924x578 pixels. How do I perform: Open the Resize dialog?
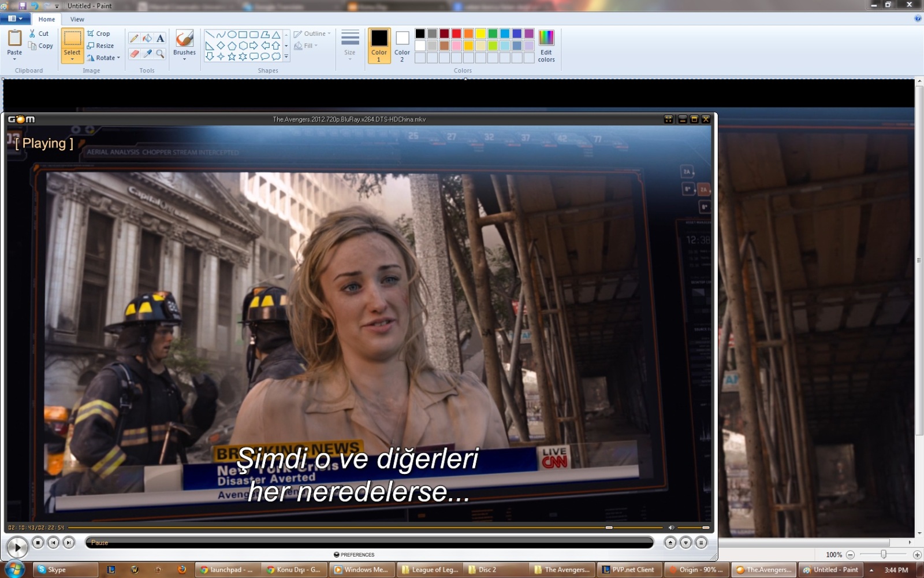point(100,46)
